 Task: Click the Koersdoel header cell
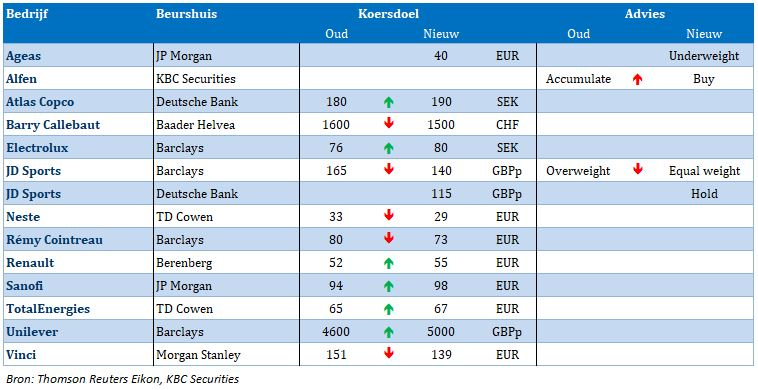click(388, 14)
